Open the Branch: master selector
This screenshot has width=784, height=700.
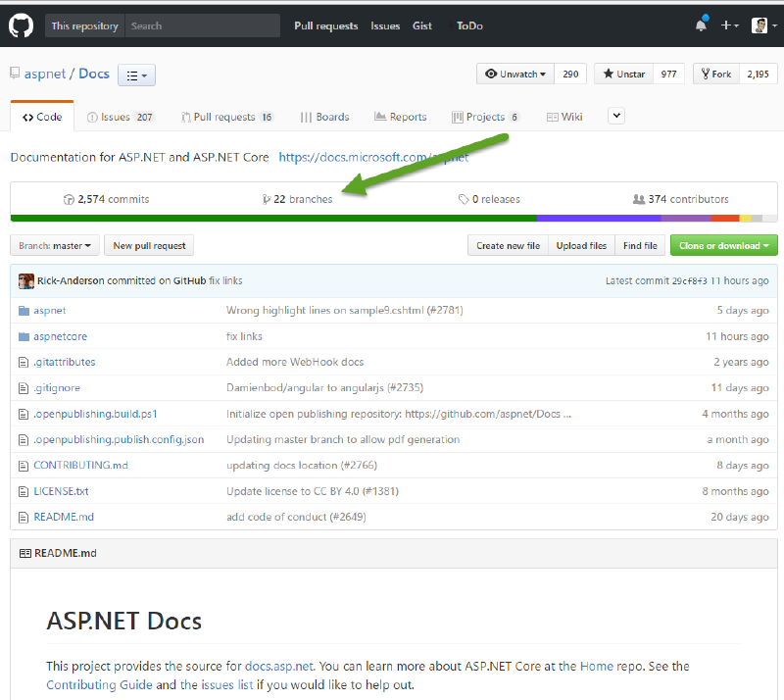[x=55, y=246]
